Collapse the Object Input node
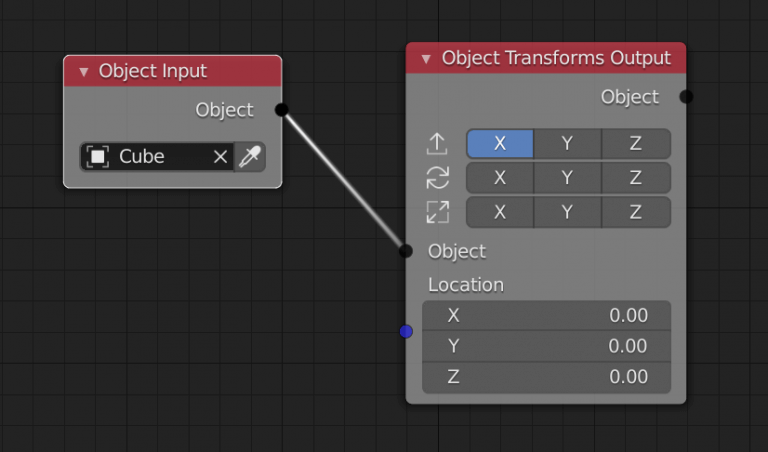Image resolution: width=768 pixels, height=452 pixels. click(x=84, y=72)
